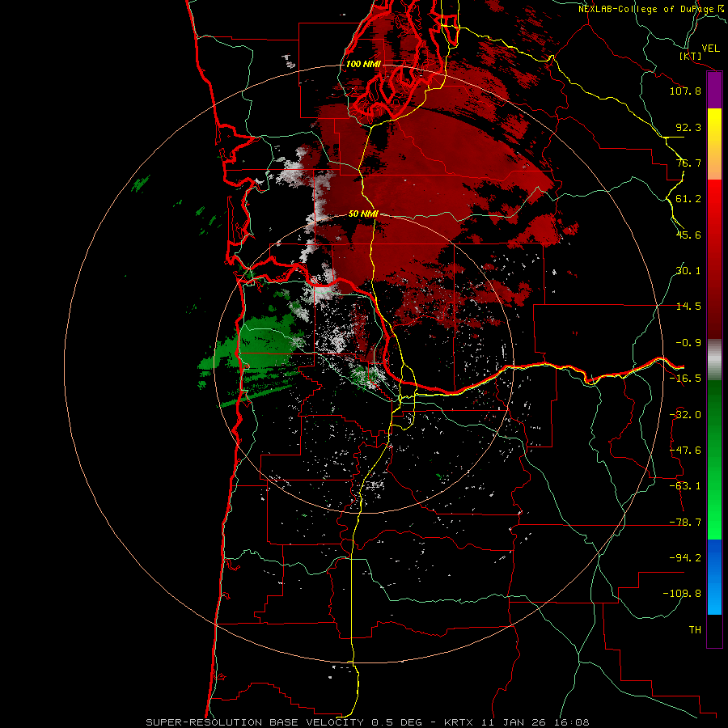728x728 pixels.
Task: Click the 30.1 velocity scale value
Action: (688, 271)
